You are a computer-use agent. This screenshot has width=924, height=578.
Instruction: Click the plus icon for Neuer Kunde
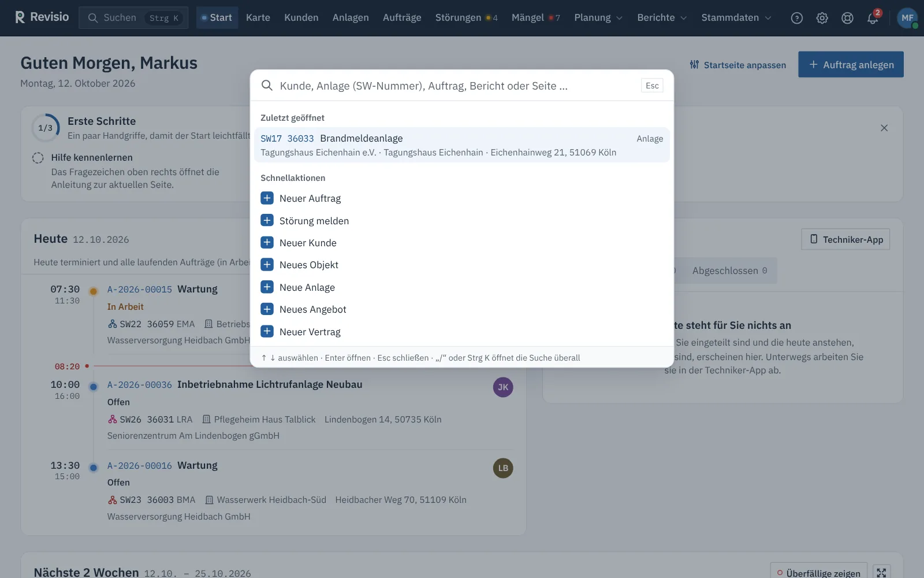tap(267, 243)
